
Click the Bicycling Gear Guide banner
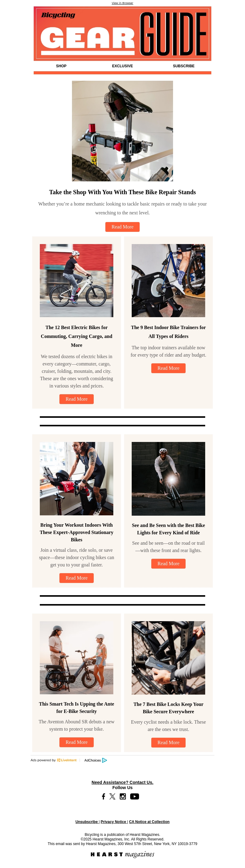click(123, 34)
